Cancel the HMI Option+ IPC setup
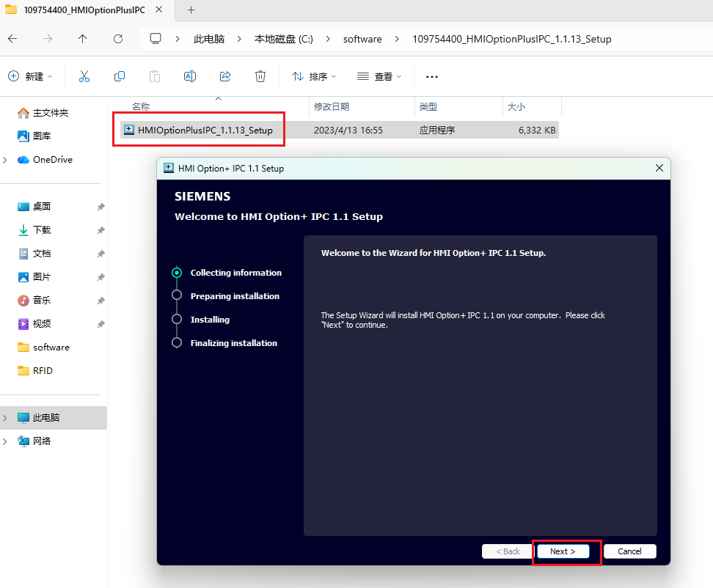This screenshot has height=588, width=713. 629,551
